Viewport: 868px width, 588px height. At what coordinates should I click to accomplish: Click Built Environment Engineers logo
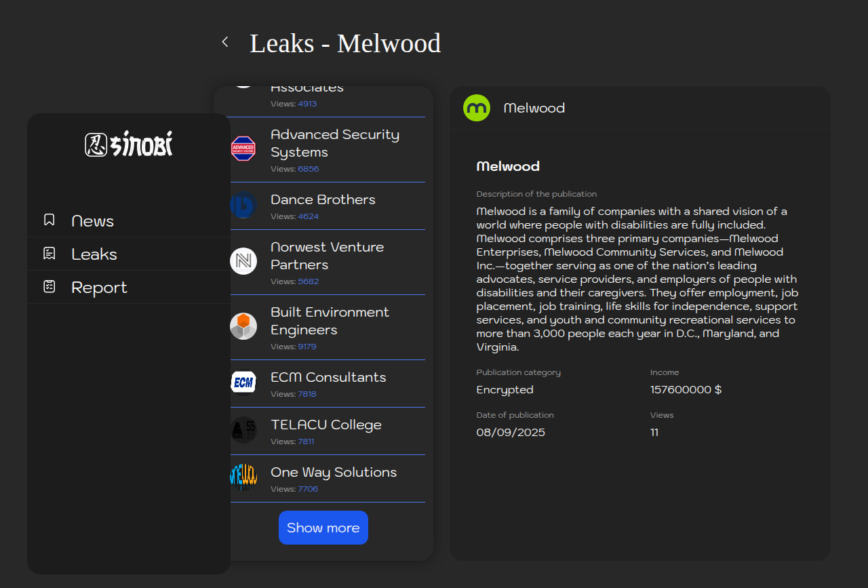[243, 326]
